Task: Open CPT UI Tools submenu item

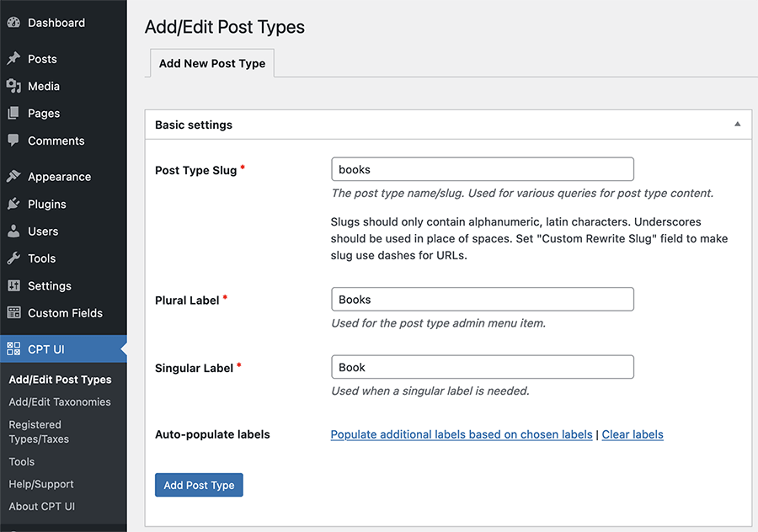Action: (x=22, y=461)
